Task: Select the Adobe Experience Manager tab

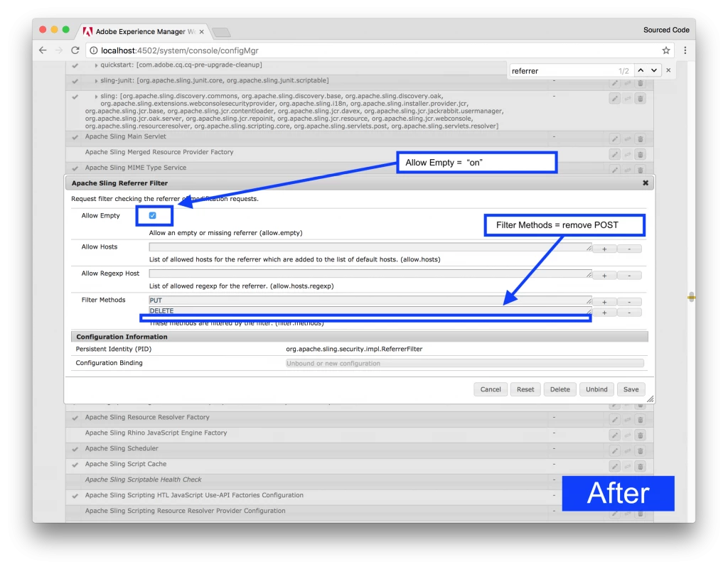Action: pos(144,31)
